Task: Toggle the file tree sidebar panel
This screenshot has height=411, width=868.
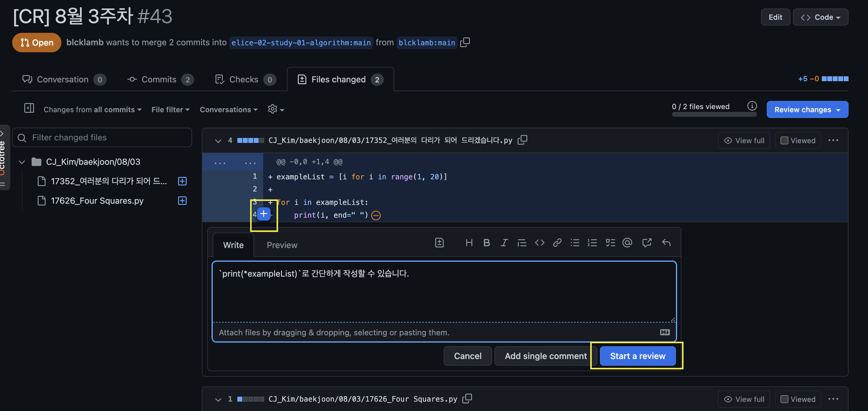Action: pos(29,109)
